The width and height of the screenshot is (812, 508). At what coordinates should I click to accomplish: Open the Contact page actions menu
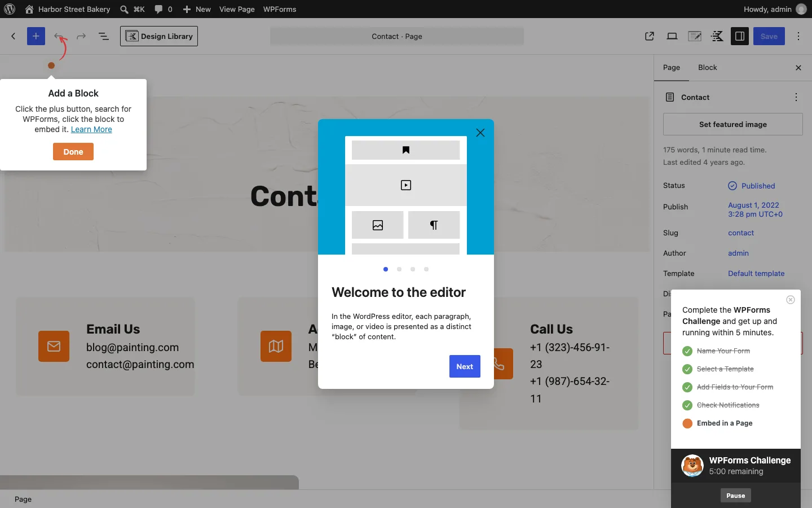(x=796, y=97)
